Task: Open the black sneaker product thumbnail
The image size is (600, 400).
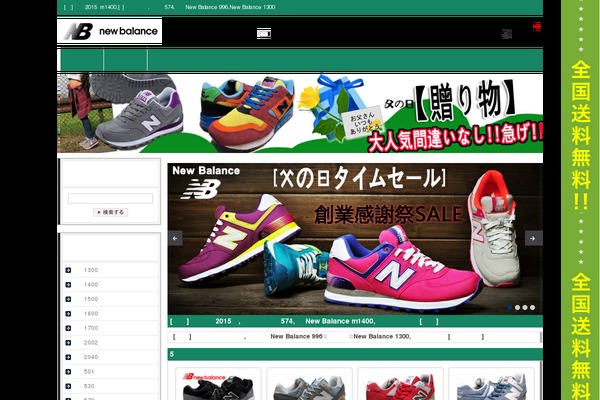Action: tap(218, 384)
